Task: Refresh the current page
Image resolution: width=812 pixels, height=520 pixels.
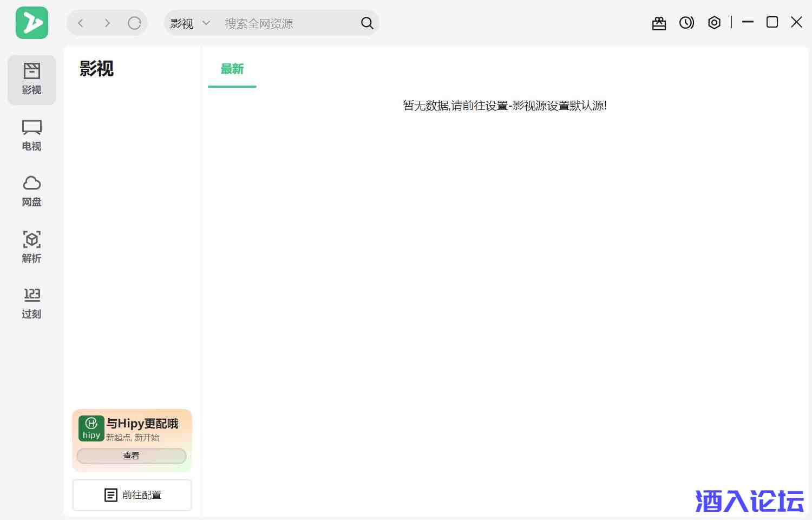Action: 134,23
